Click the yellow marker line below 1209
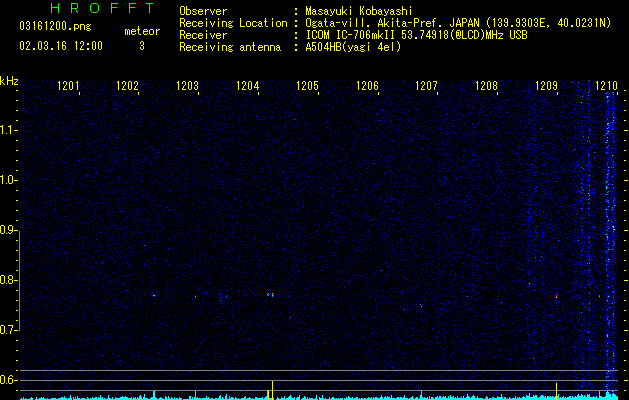 tap(556, 391)
